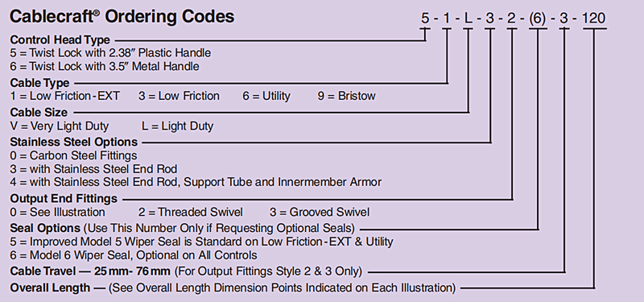Click the Cable Type heading
The width and height of the screenshot is (644, 302).
coord(39,83)
